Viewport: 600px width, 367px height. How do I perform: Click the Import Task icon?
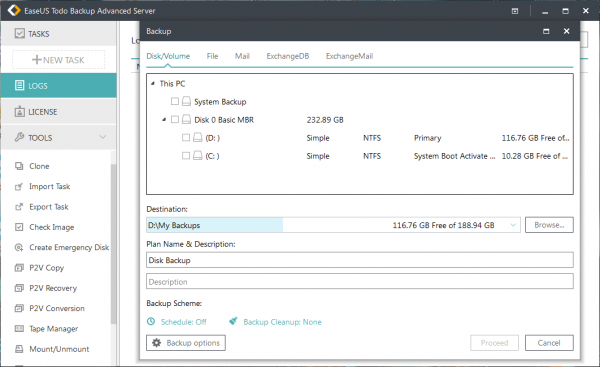click(19, 186)
